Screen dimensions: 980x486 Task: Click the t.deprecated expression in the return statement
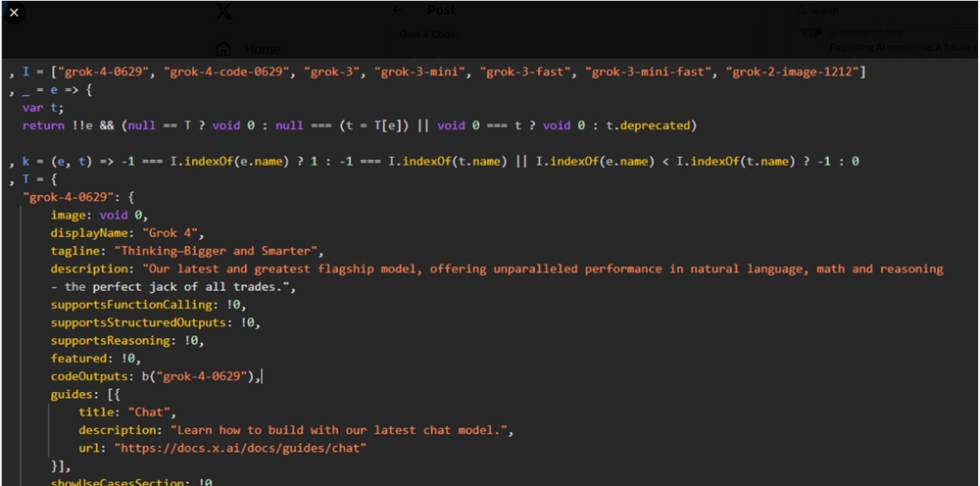pos(648,125)
